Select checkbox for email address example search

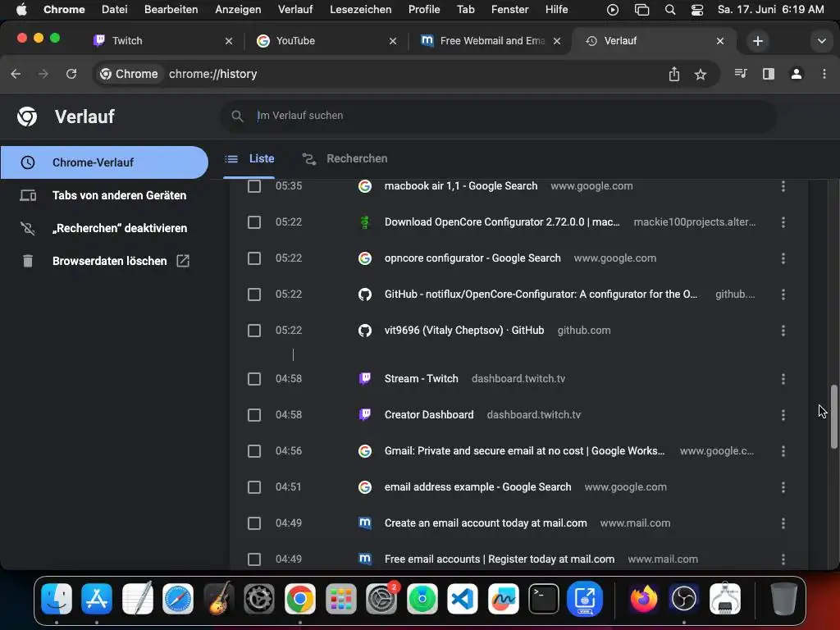[x=254, y=487]
